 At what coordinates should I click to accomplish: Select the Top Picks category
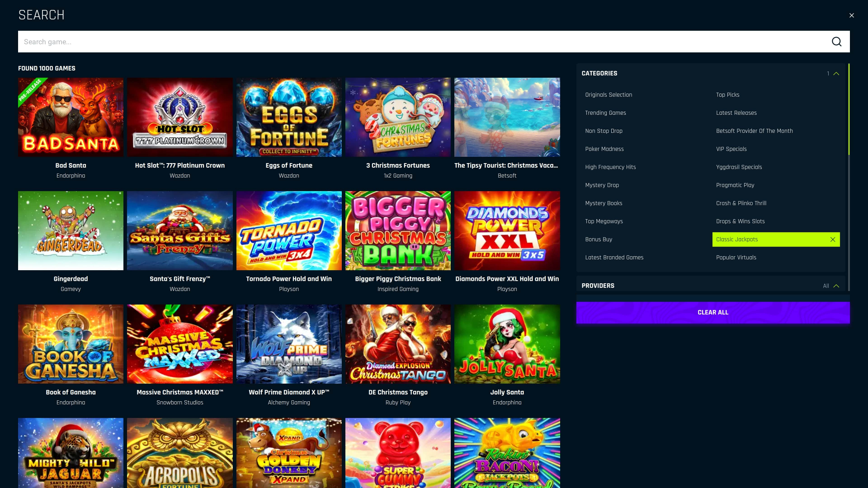[x=727, y=95]
